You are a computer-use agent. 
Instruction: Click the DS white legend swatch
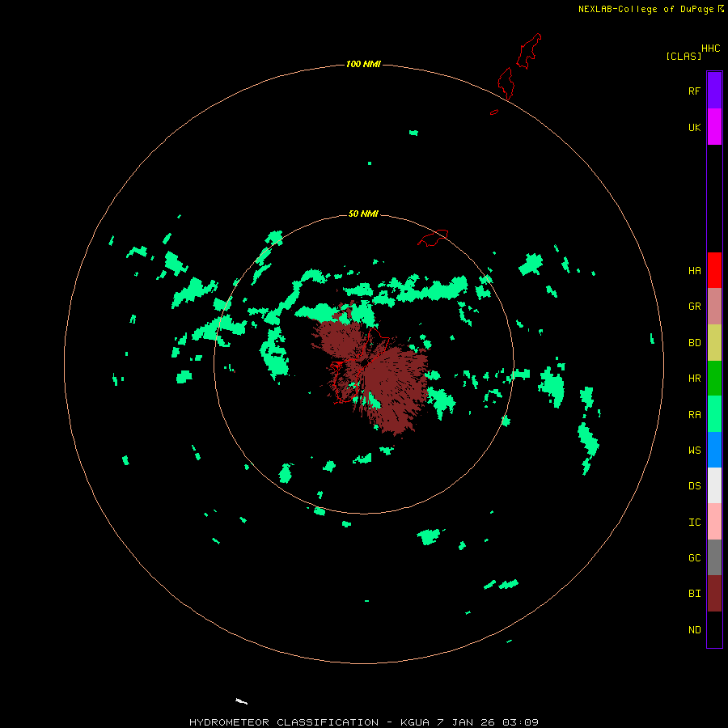714,485
